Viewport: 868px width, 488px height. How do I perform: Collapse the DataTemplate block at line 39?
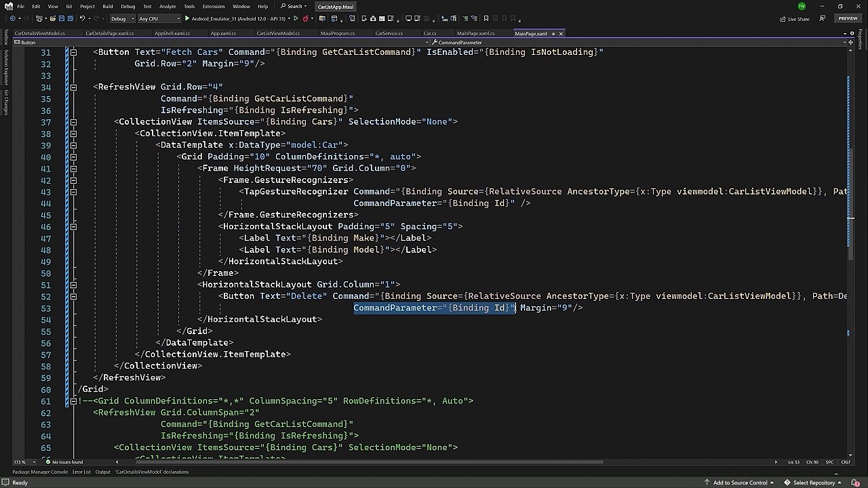click(73, 145)
